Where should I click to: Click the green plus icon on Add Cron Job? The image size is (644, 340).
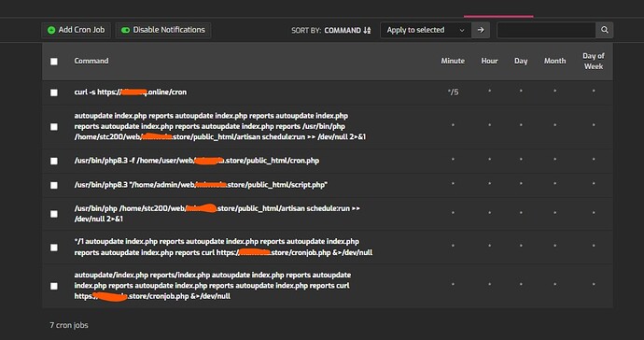pos(51,30)
